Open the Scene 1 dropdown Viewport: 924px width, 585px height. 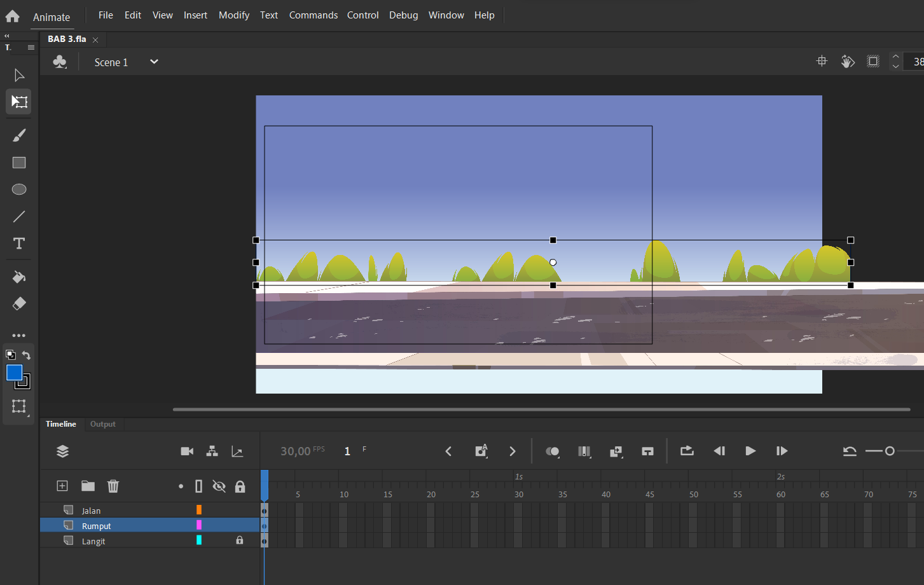pyautogui.click(x=154, y=62)
